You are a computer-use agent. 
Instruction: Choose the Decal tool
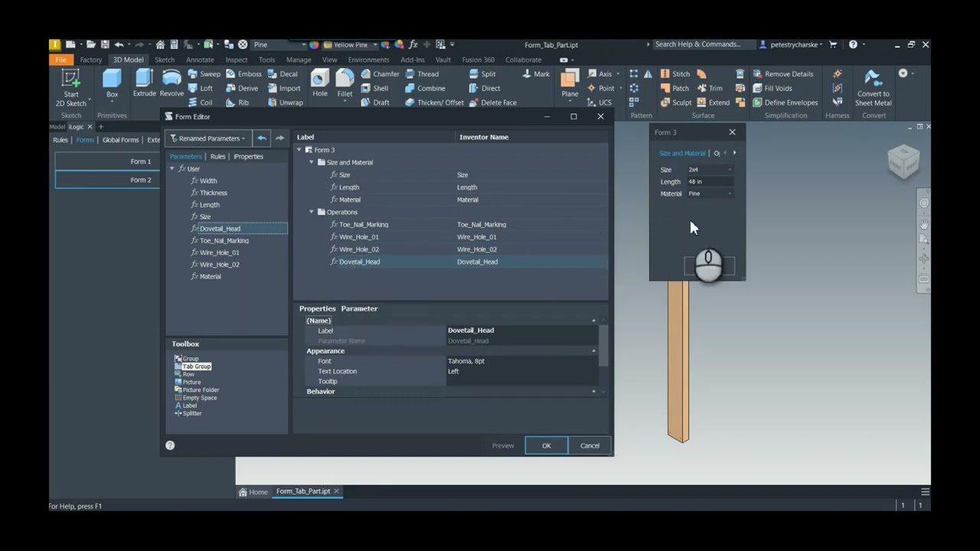coord(282,74)
